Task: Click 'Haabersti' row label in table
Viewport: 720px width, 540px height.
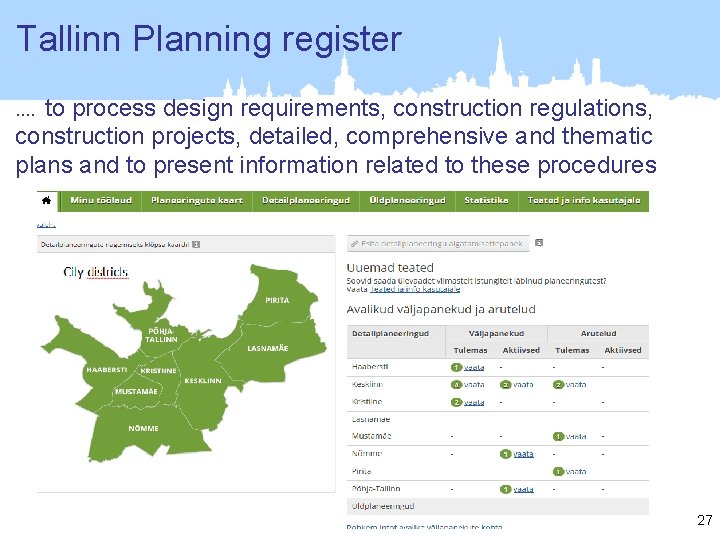Action: 370,366
